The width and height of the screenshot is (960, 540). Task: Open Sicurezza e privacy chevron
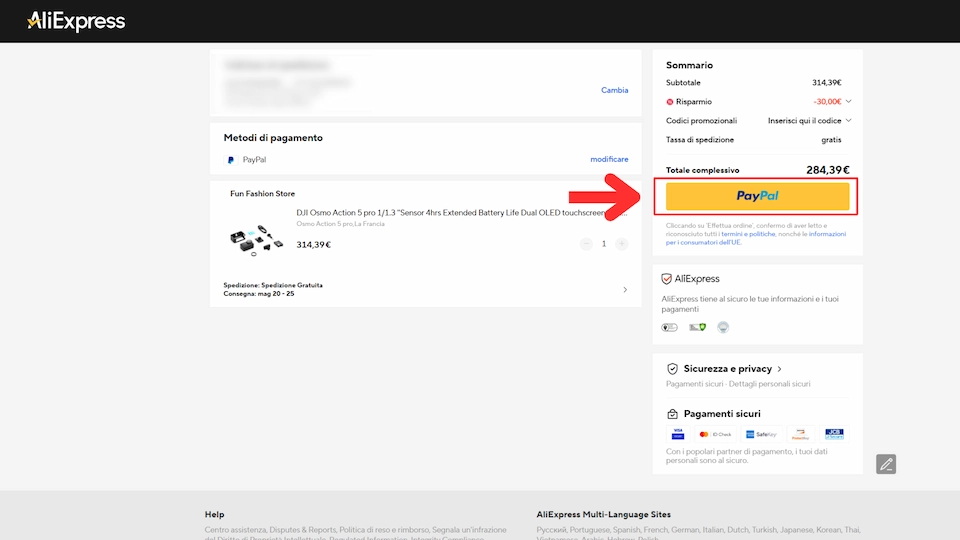[x=779, y=369]
